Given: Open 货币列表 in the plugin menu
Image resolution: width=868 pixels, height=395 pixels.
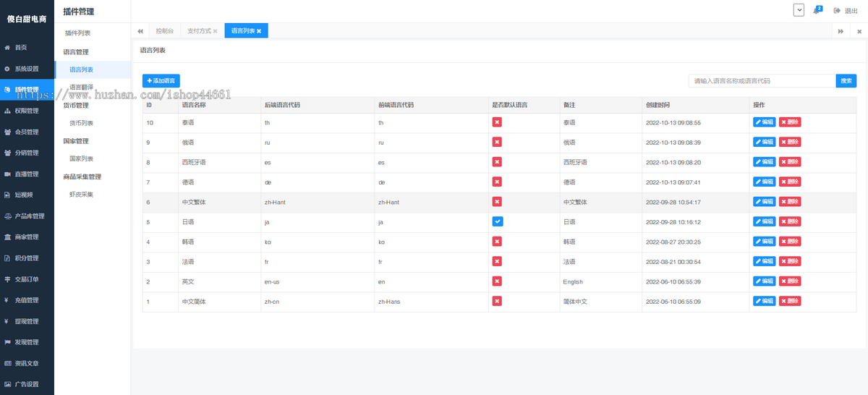Looking at the screenshot, I should click(81, 123).
